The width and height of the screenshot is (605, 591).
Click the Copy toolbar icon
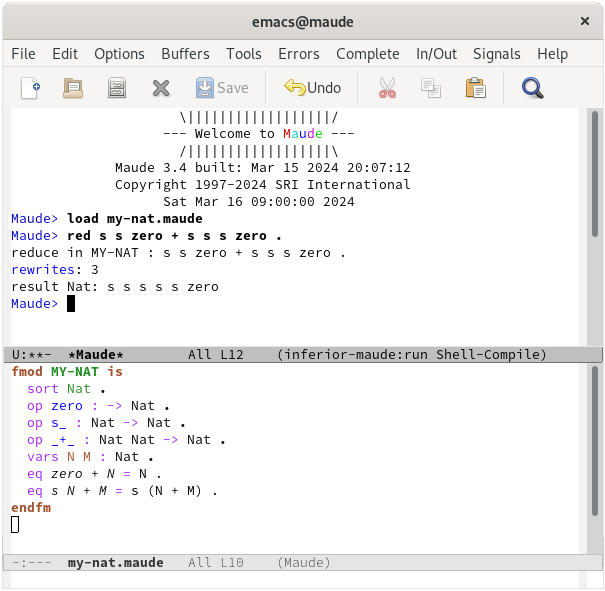pos(431,88)
